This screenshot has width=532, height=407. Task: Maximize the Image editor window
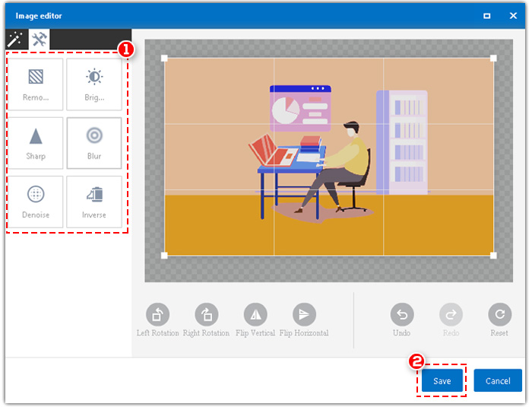point(487,16)
